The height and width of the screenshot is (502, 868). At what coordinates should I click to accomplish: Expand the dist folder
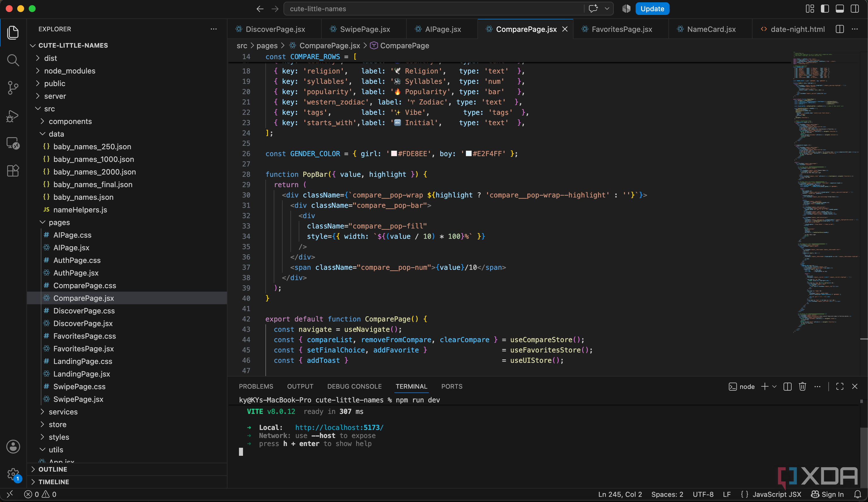click(127, 58)
